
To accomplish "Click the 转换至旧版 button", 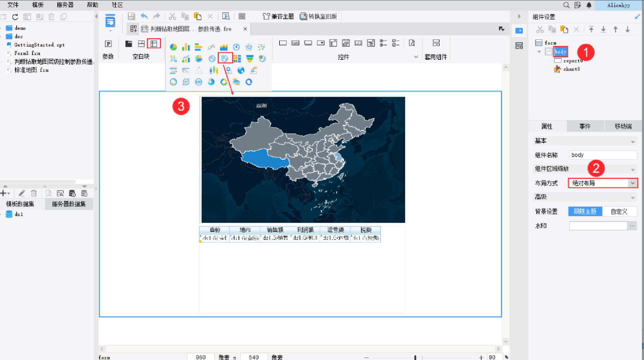I will pos(318,16).
